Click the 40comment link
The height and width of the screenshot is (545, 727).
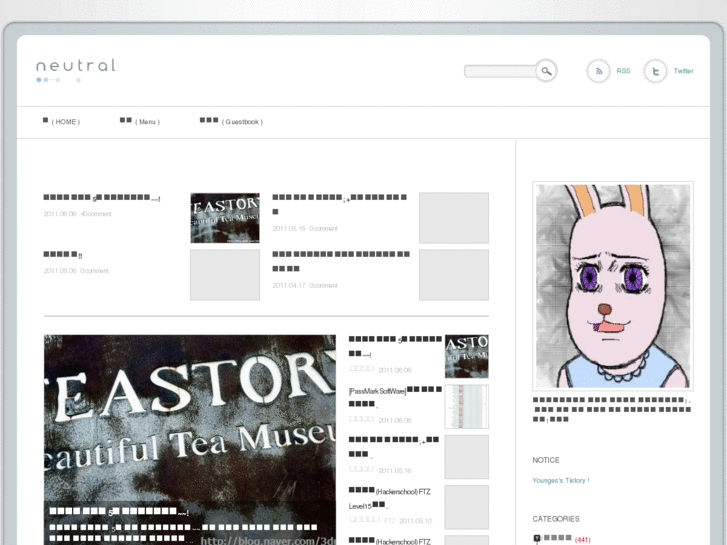click(96, 214)
